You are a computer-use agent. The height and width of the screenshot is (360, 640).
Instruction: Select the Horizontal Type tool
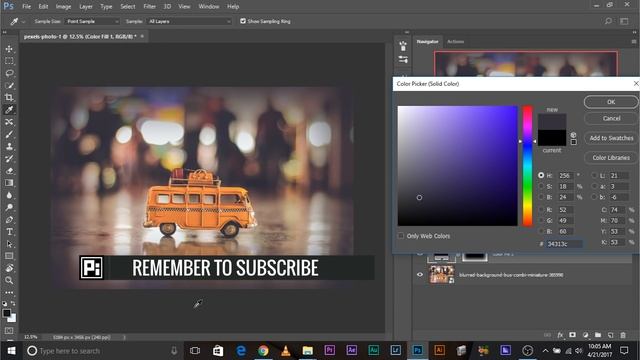[9, 232]
